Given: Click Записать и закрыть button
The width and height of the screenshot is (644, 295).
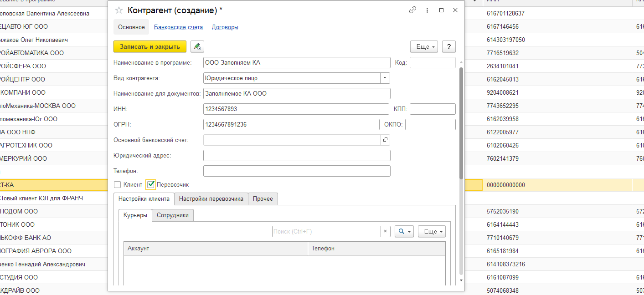Looking at the screenshot, I should click(x=150, y=46).
